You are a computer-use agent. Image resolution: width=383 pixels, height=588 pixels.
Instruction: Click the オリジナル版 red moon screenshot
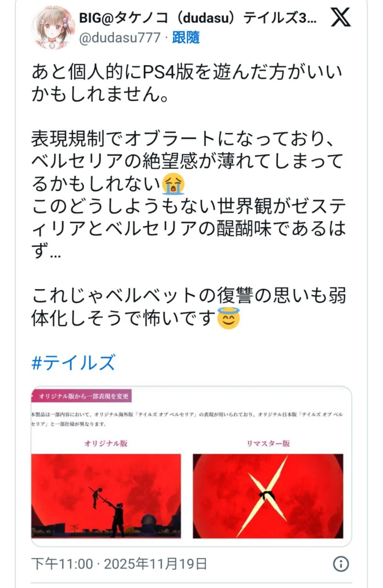click(x=106, y=496)
